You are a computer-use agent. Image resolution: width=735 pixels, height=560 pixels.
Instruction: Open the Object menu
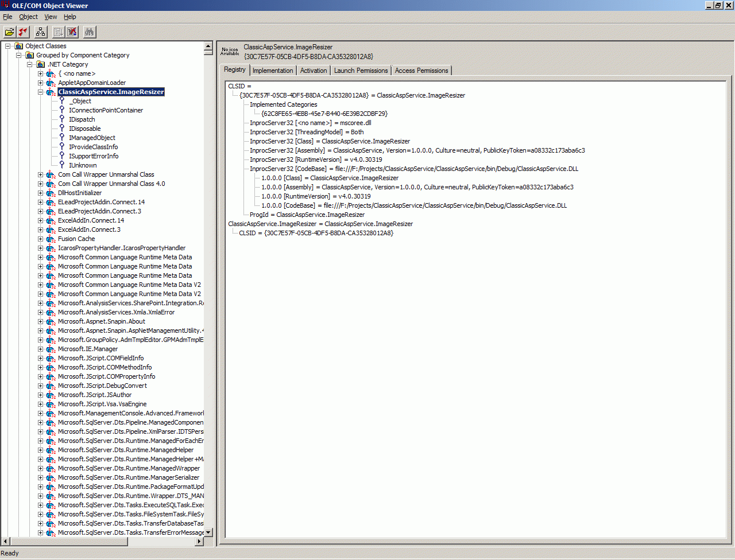tap(28, 17)
